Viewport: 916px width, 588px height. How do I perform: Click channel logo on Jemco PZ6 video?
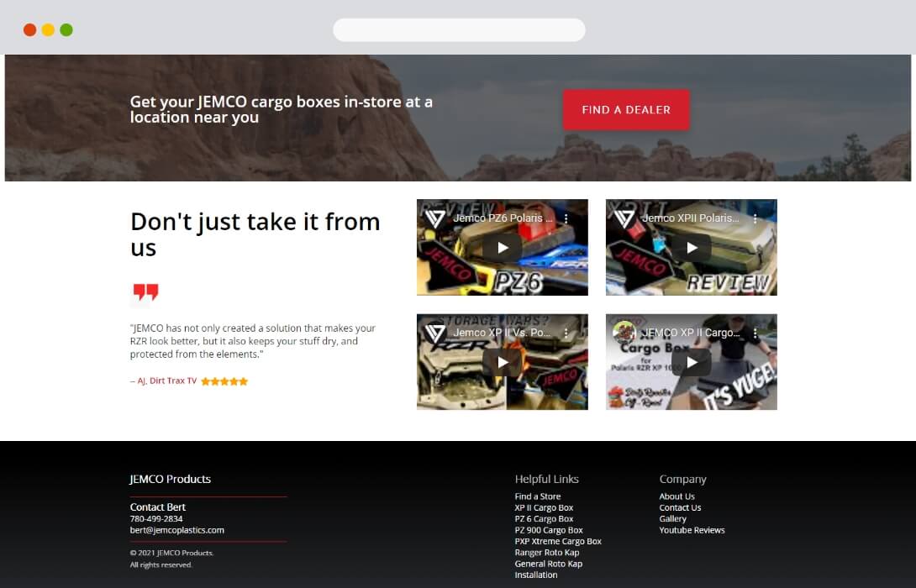click(x=435, y=218)
